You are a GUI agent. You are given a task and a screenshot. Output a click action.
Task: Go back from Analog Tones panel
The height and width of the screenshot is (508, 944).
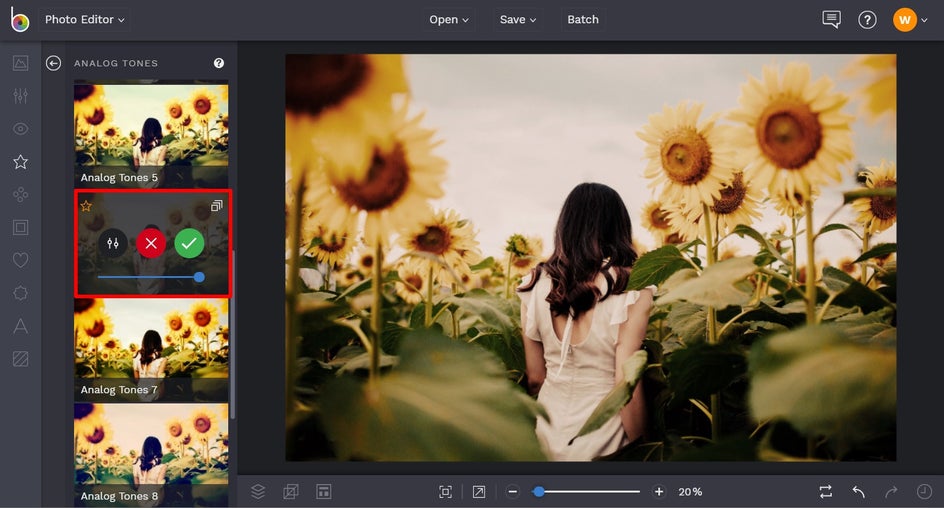pos(54,63)
